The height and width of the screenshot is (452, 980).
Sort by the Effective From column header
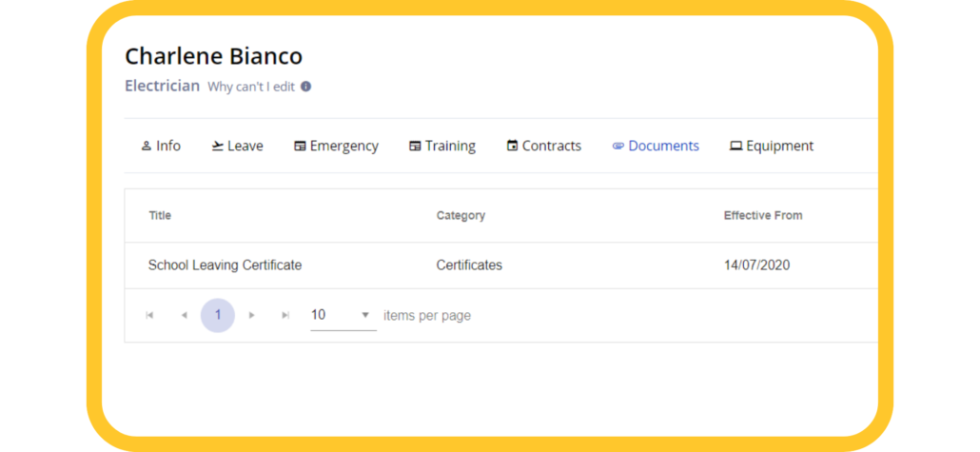(x=763, y=216)
